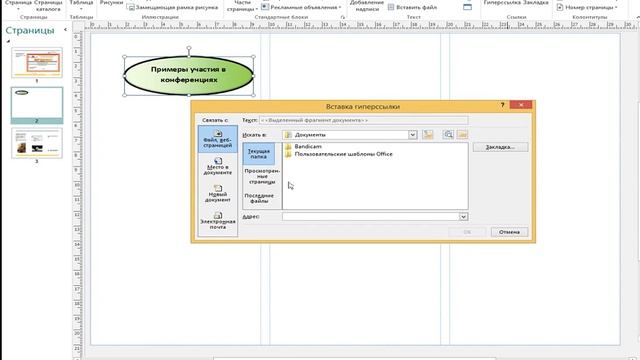The image size is (640, 360).
Task: Click Закладка ribbon button
Action: [x=535, y=3]
